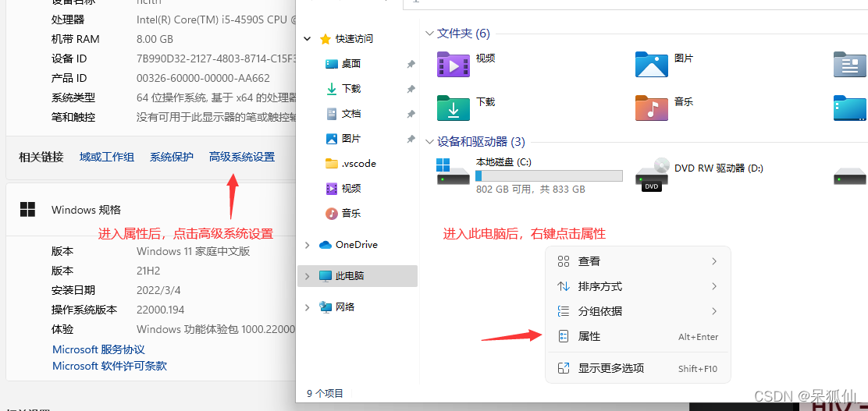Select the 文档 label in sidebar
868x411 pixels.
tap(351, 114)
